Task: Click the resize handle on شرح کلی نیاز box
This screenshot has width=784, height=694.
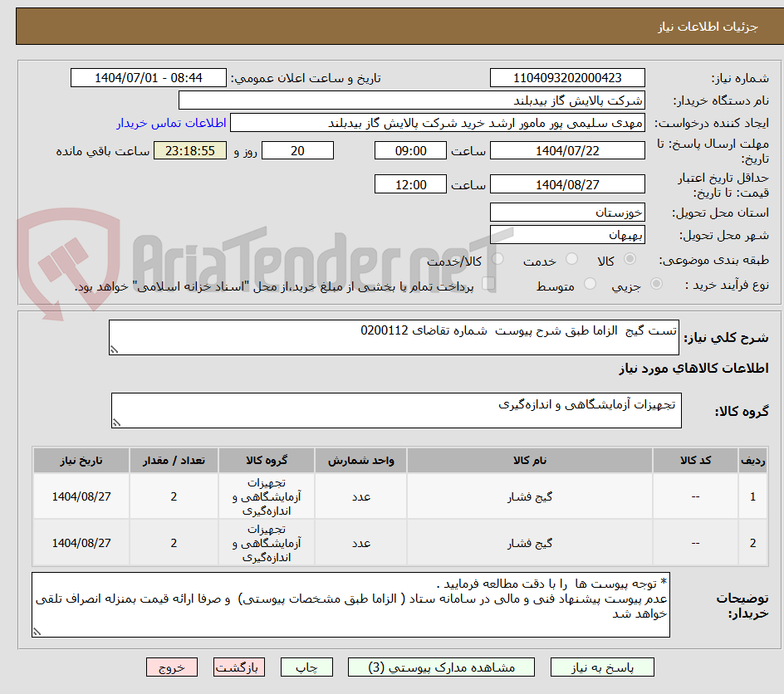Action: 115,347
